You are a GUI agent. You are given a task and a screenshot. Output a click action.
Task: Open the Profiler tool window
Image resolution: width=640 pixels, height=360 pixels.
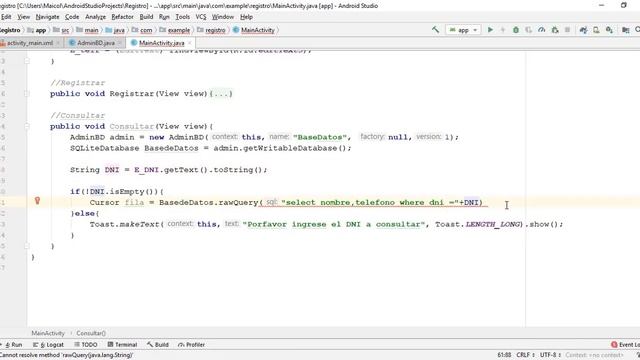click(x=191, y=344)
